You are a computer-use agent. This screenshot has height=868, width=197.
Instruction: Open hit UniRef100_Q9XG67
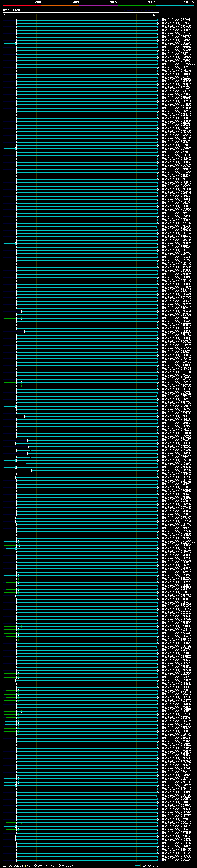177,26
